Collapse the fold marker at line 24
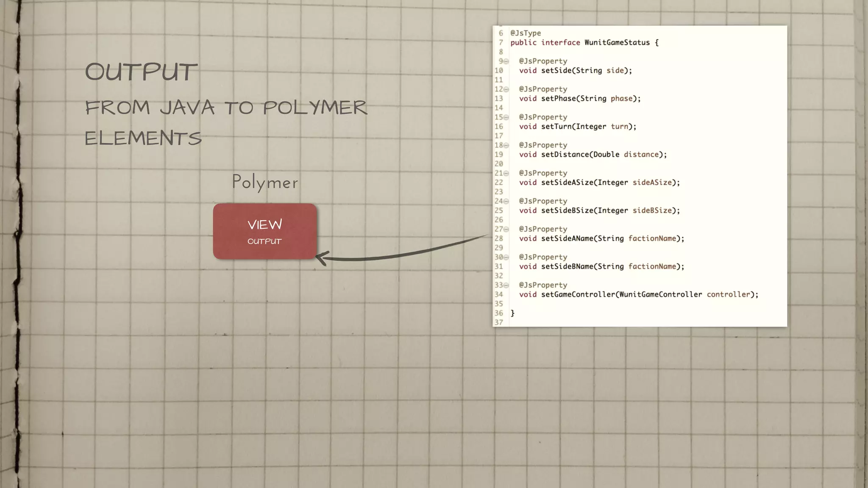The width and height of the screenshot is (868, 488). [506, 201]
